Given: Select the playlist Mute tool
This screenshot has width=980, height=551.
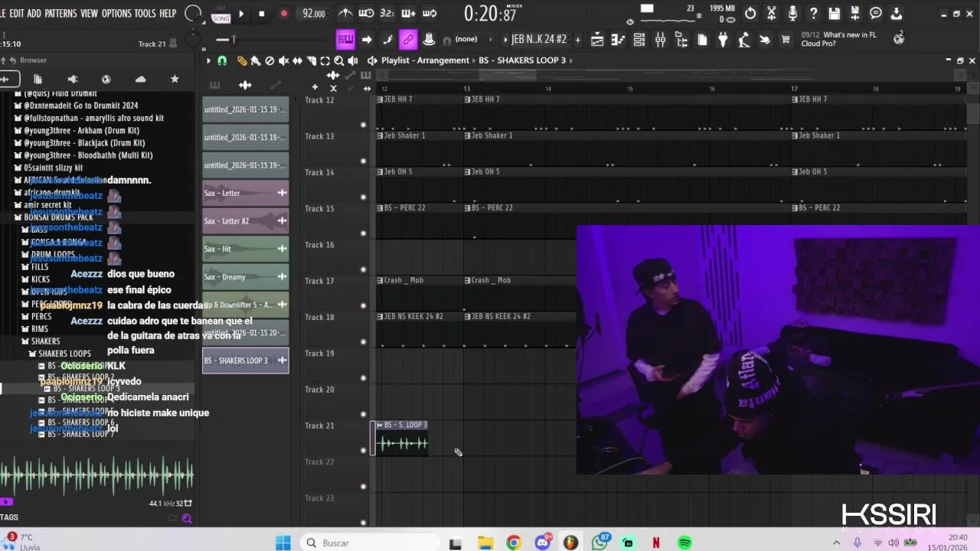Looking at the screenshot, I should 283,60.
